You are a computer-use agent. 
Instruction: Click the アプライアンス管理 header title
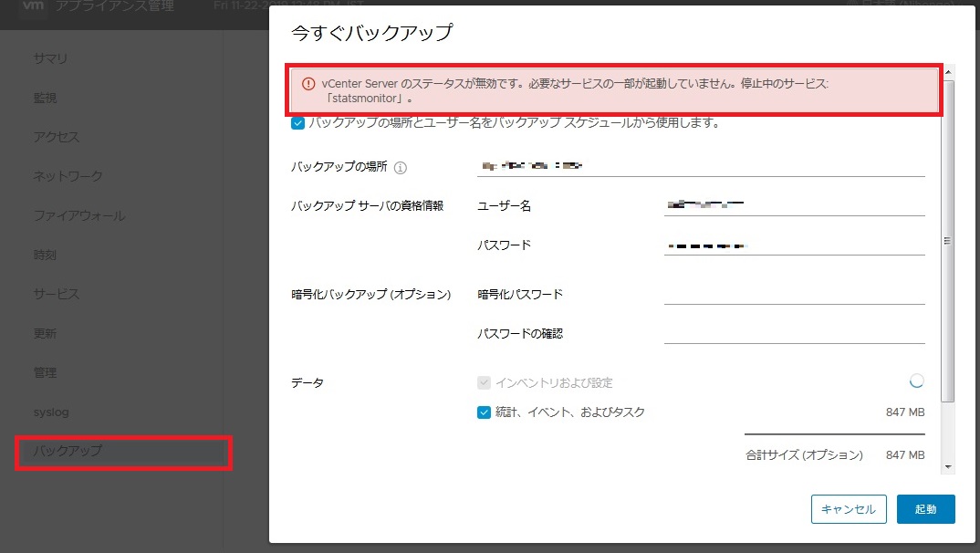click(x=115, y=6)
